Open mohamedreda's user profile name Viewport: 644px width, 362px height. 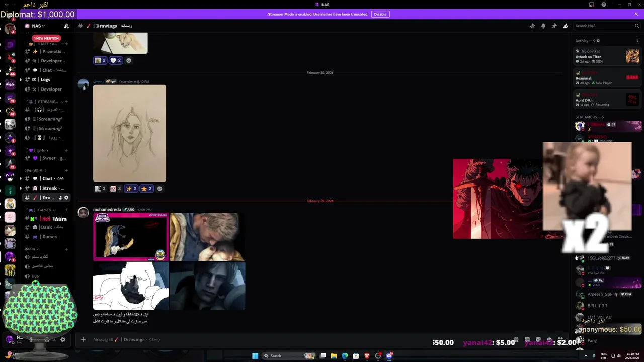coord(107,210)
